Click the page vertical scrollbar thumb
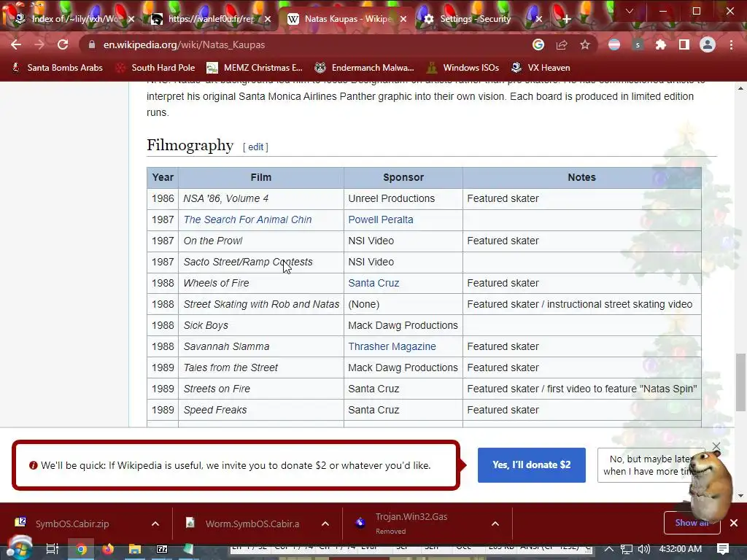Screen dimensions: 747x560 pos(740,382)
